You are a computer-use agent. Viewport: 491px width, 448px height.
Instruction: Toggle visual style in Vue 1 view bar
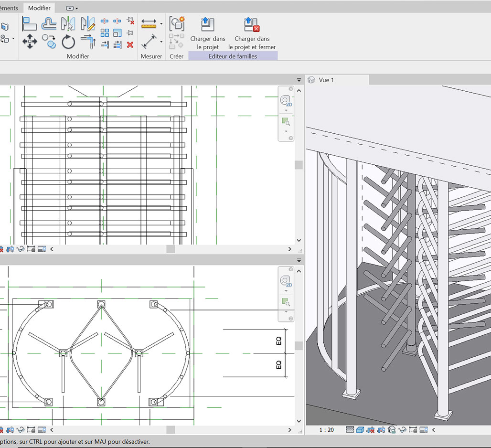tap(360, 430)
